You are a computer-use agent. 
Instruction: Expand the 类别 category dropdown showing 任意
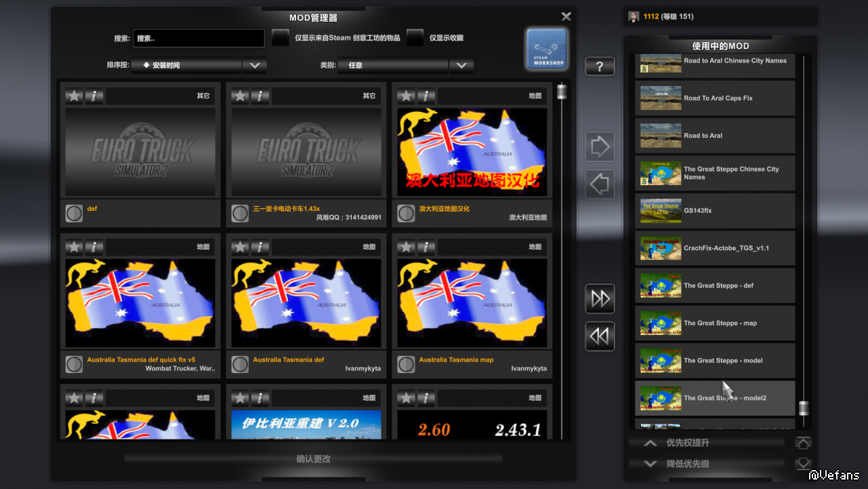(x=406, y=66)
